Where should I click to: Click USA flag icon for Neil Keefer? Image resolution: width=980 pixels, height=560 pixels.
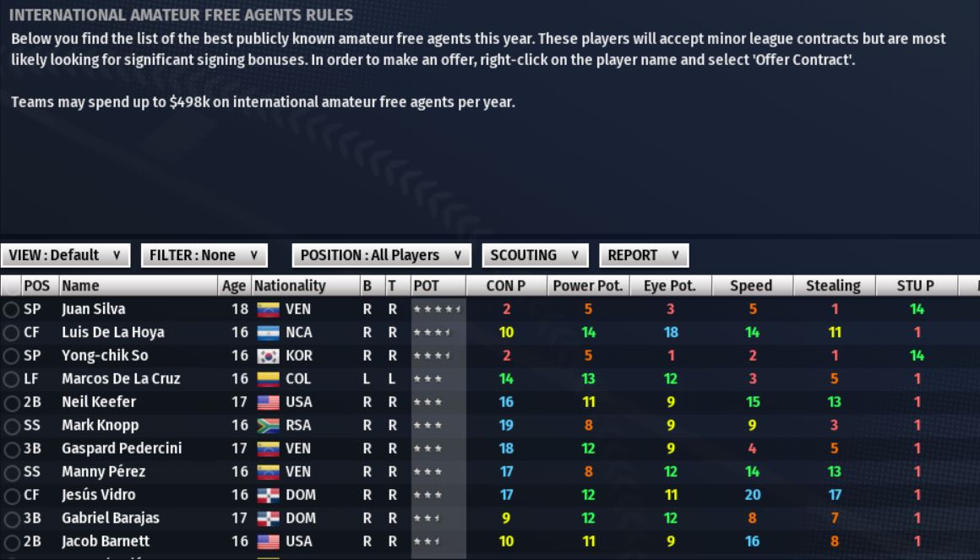coord(268,402)
